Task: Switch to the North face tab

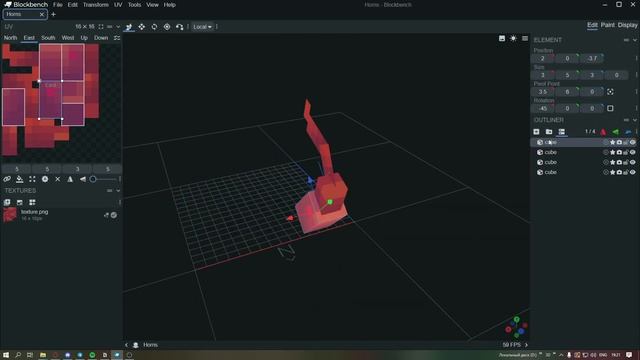Action: tap(11, 38)
